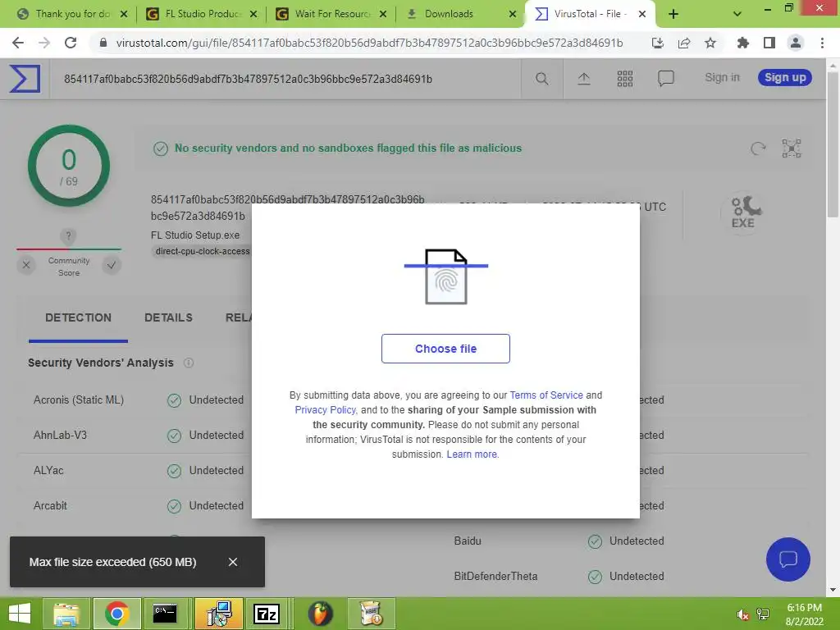Screen dimensions: 840x630
Task: Click the community score question mark
Action: pos(69,235)
